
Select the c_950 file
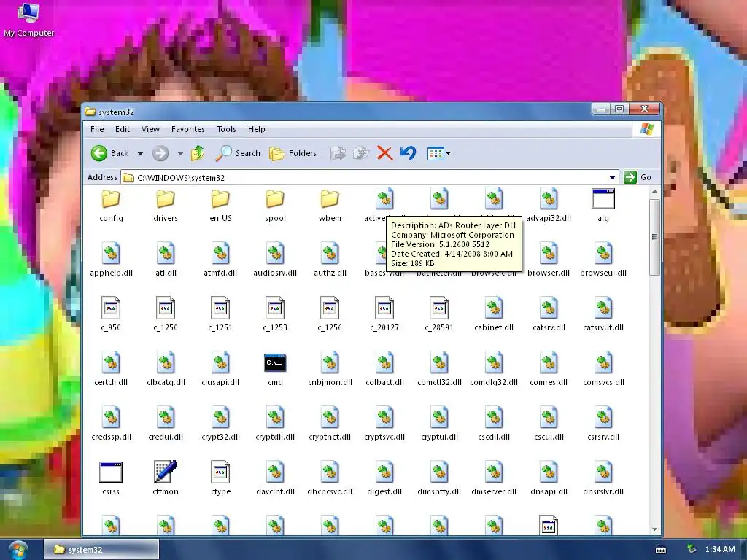(x=111, y=315)
